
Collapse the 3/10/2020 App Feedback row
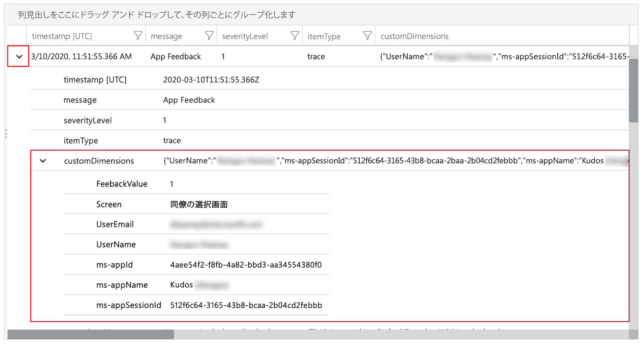tap(19, 57)
